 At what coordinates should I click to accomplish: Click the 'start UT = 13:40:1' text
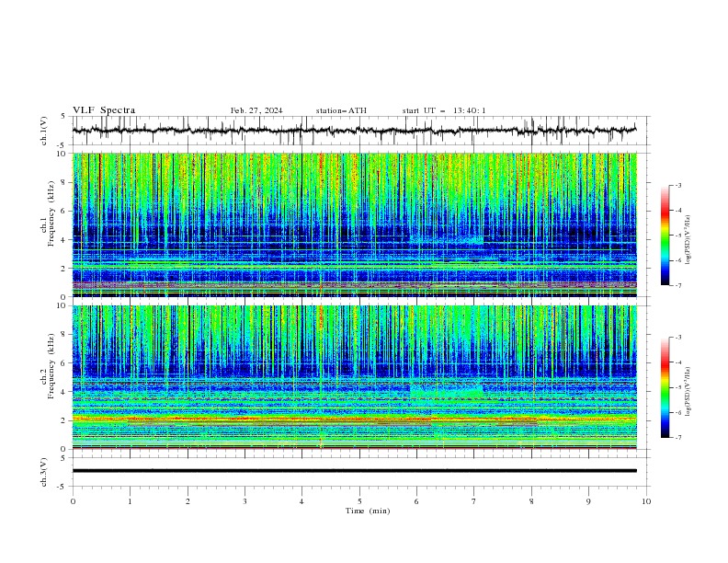(x=444, y=110)
